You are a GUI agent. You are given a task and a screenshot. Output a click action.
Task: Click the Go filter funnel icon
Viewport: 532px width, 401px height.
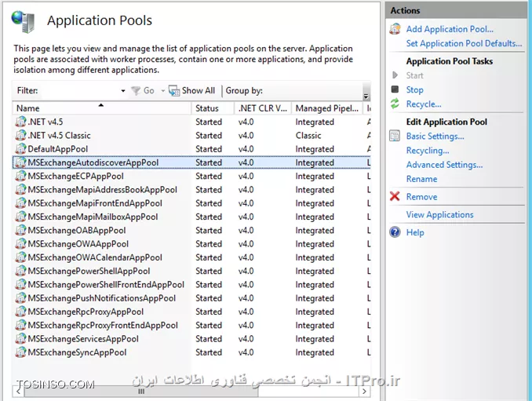click(136, 90)
